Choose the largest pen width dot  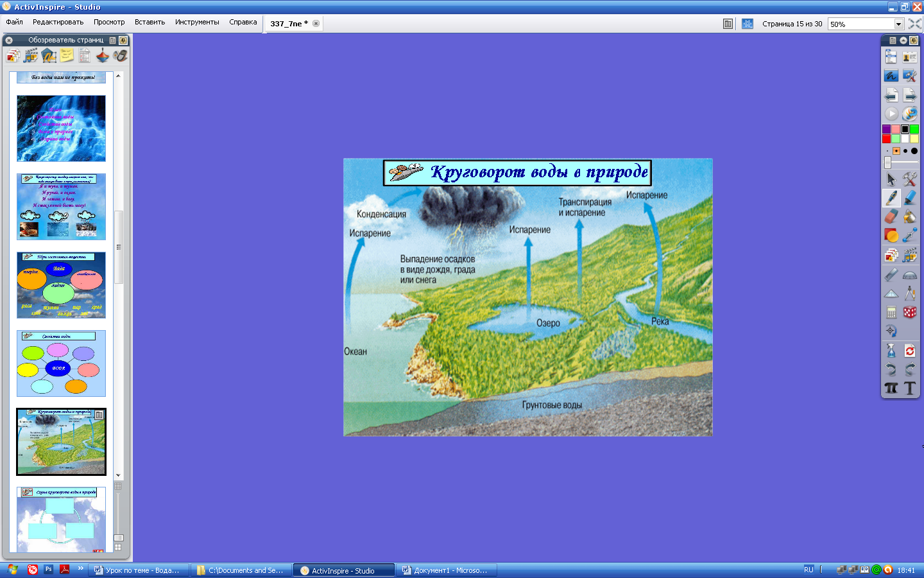[914, 151]
